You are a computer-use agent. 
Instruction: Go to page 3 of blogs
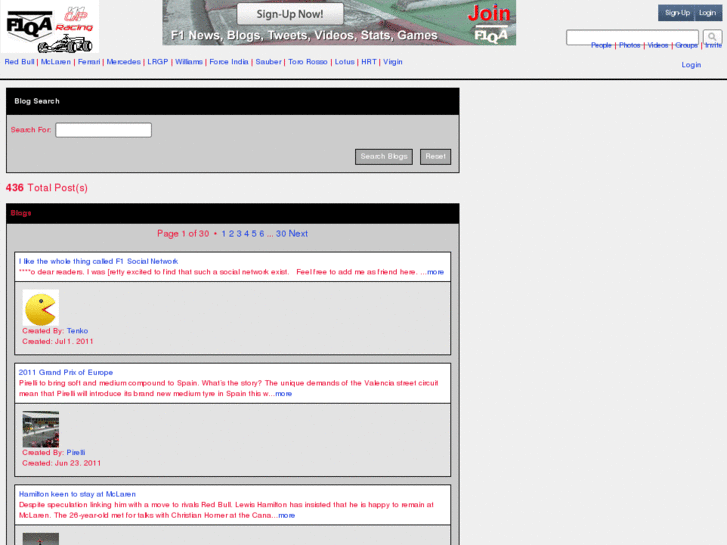pyautogui.click(x=239, y=234)
